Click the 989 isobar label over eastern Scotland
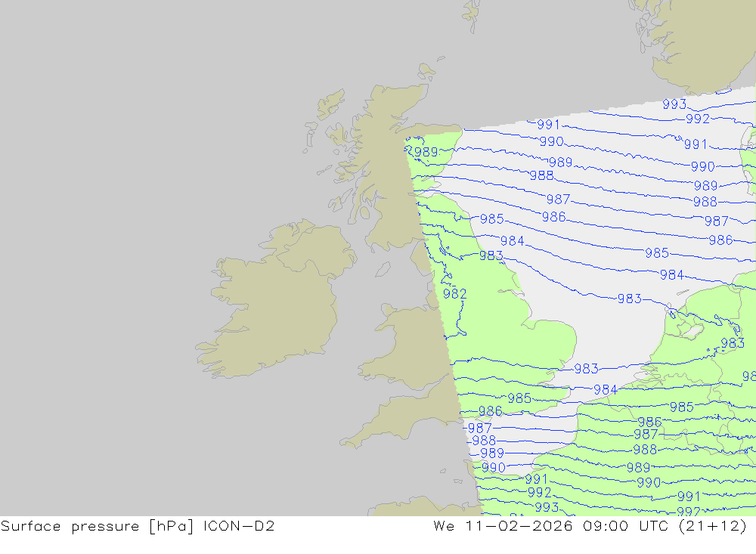The width and height of the screenshot is (756, 554). pos(426,152)
